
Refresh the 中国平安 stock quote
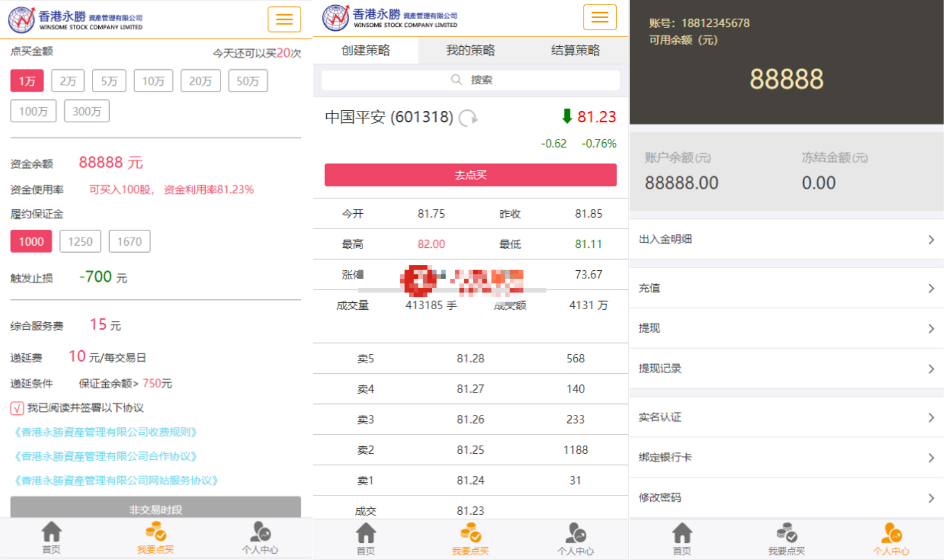point(467,117)
